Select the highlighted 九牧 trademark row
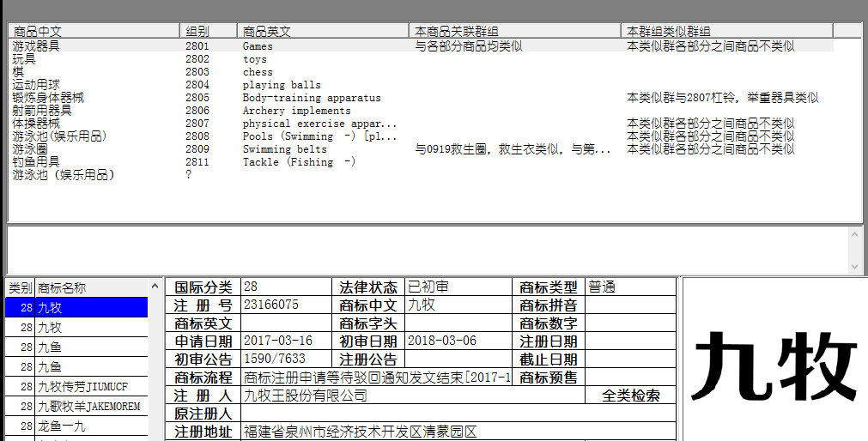 [x=76, y=308]
